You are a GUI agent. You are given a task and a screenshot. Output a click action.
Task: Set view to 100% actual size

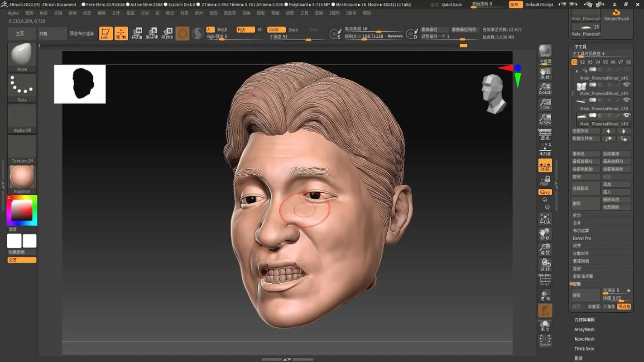(545, 104)
